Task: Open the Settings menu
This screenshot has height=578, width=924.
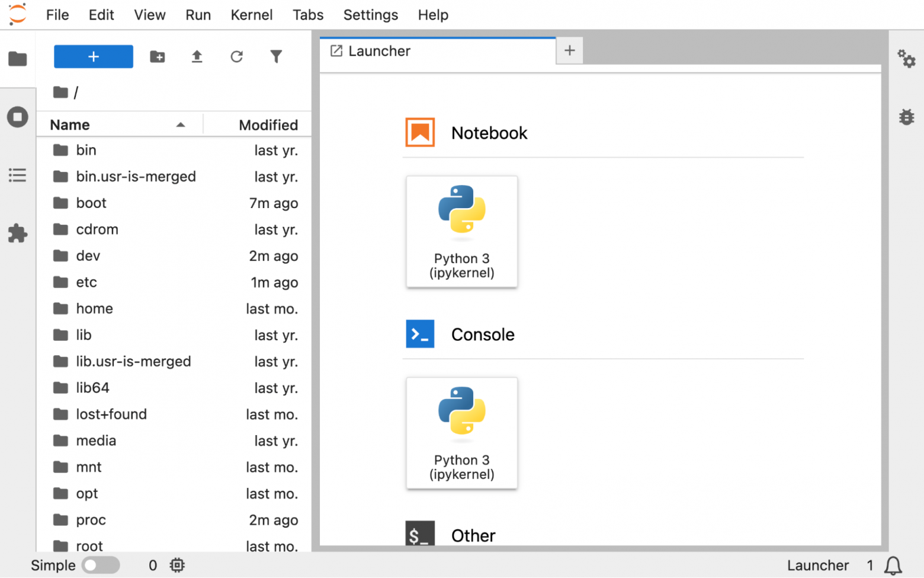Action: coord(370,15)
